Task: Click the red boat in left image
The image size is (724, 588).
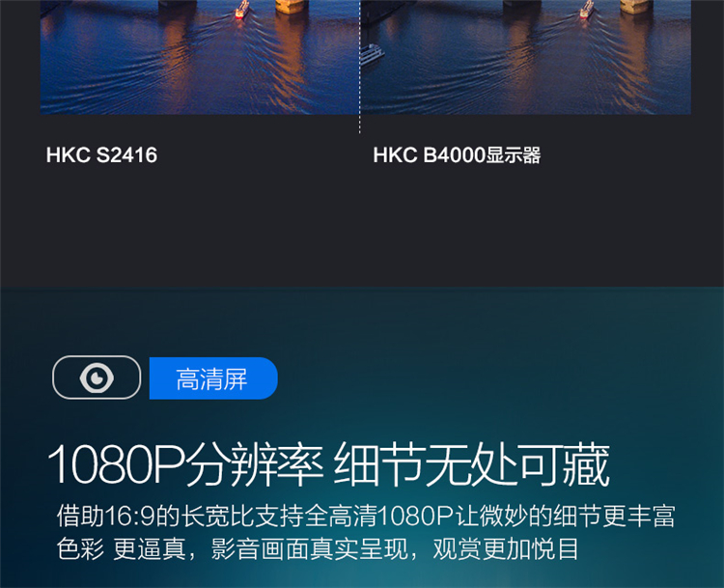Action: [x=240, y=11]
